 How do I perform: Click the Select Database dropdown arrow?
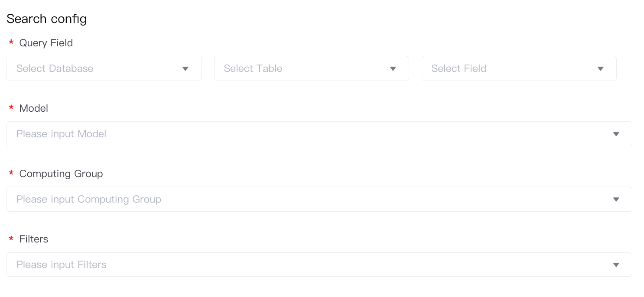[x=185, y=69]
